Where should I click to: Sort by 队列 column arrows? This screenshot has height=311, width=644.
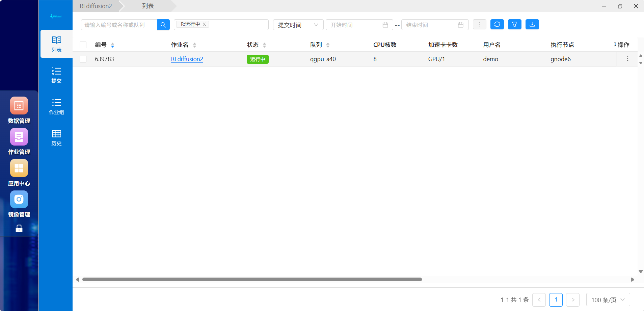(x=328, y=45)
